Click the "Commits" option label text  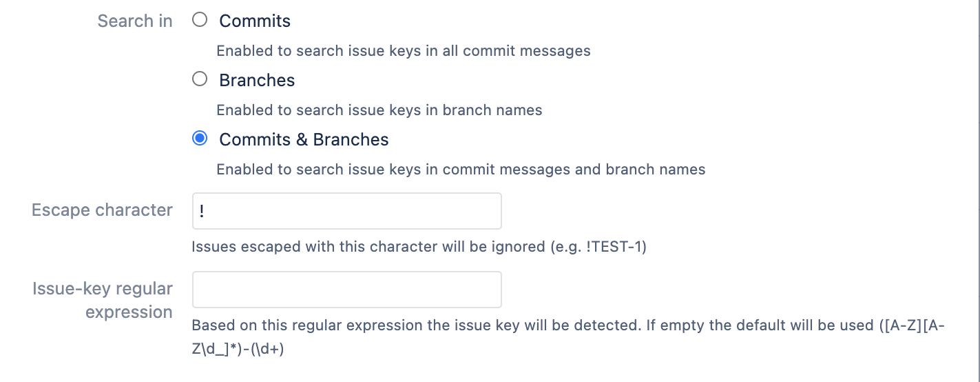(255, 21)
